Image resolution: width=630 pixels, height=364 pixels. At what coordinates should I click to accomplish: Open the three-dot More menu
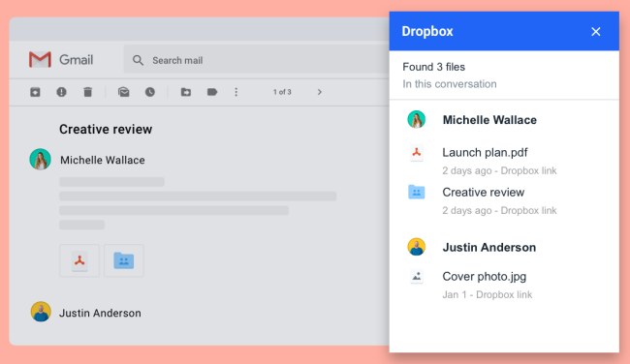pos(236,92)
